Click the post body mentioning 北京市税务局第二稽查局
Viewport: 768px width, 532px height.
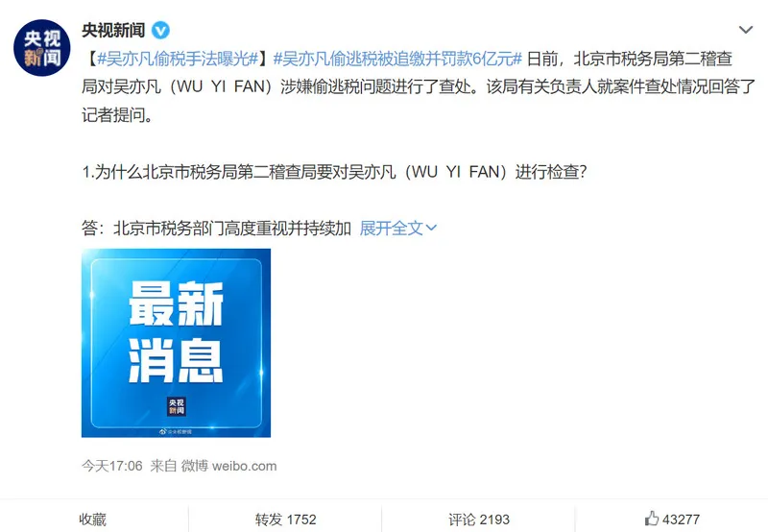419,87
